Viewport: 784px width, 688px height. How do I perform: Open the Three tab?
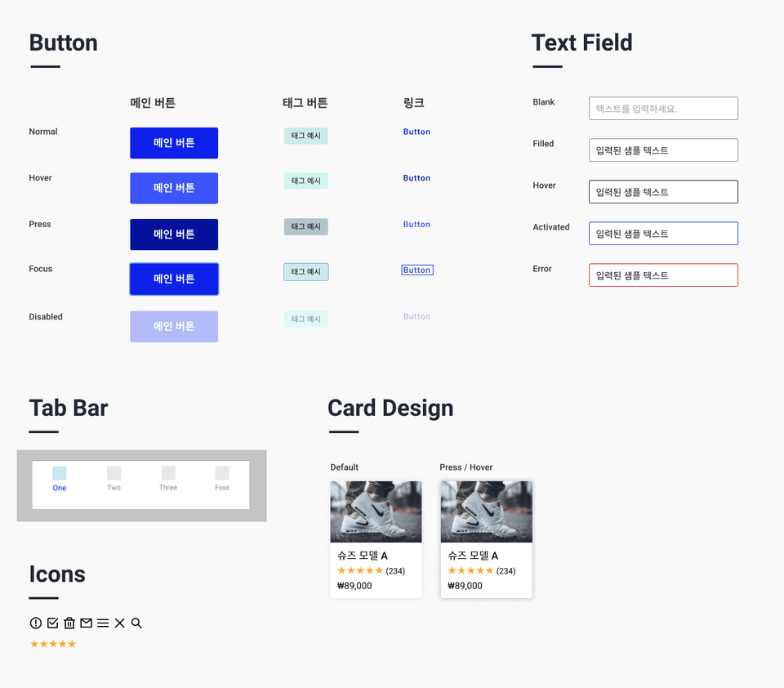(168, 479)
